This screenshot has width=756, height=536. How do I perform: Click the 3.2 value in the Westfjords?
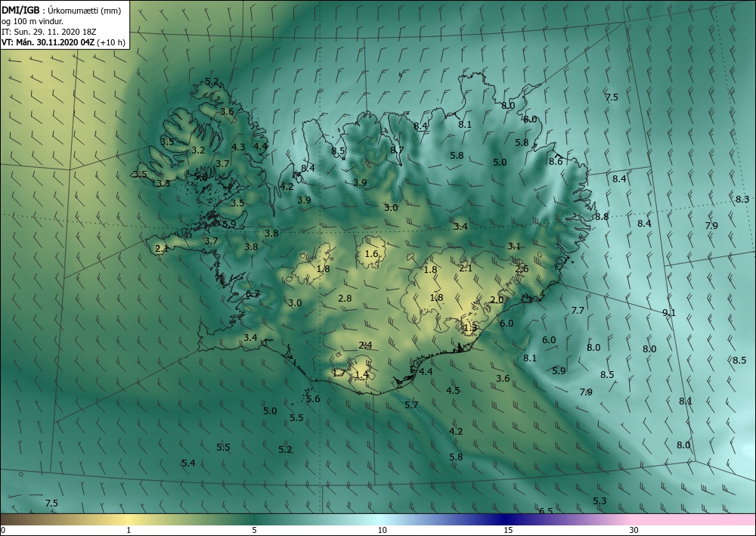tap(198, 150)
